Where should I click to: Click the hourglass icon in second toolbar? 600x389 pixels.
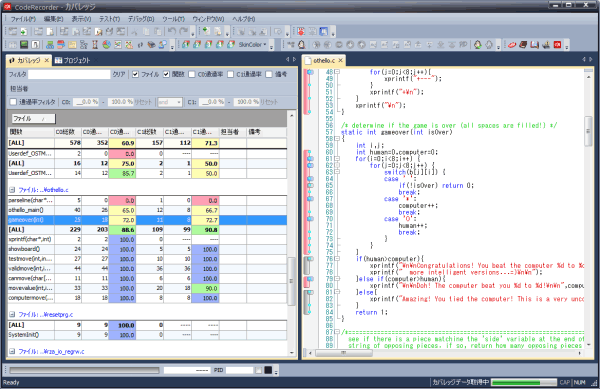coord(95,45)
